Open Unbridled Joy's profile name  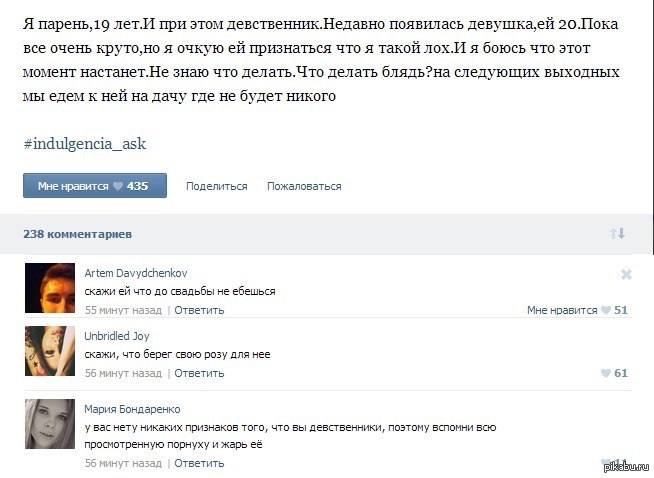[117, 336]
